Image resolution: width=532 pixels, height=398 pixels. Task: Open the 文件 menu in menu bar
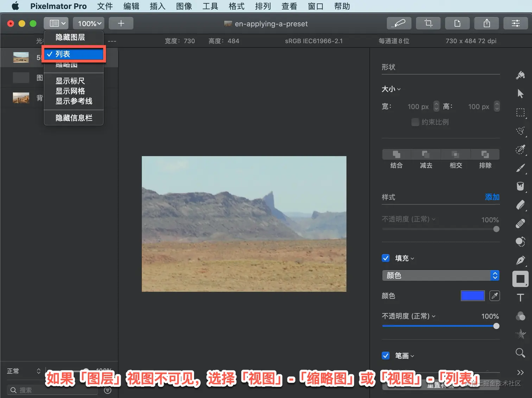click(105, 6)
